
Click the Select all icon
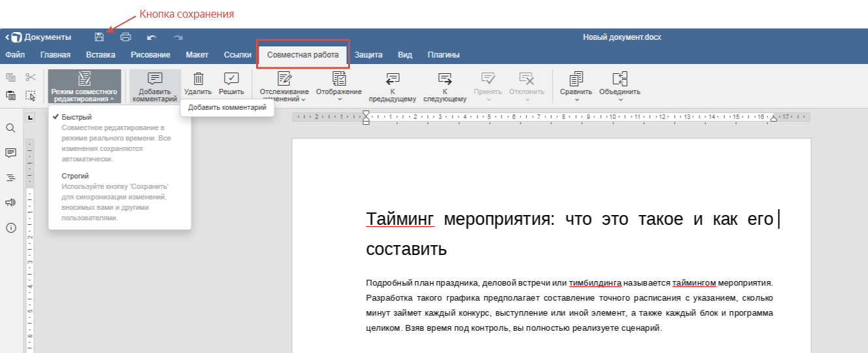[31, 95]
